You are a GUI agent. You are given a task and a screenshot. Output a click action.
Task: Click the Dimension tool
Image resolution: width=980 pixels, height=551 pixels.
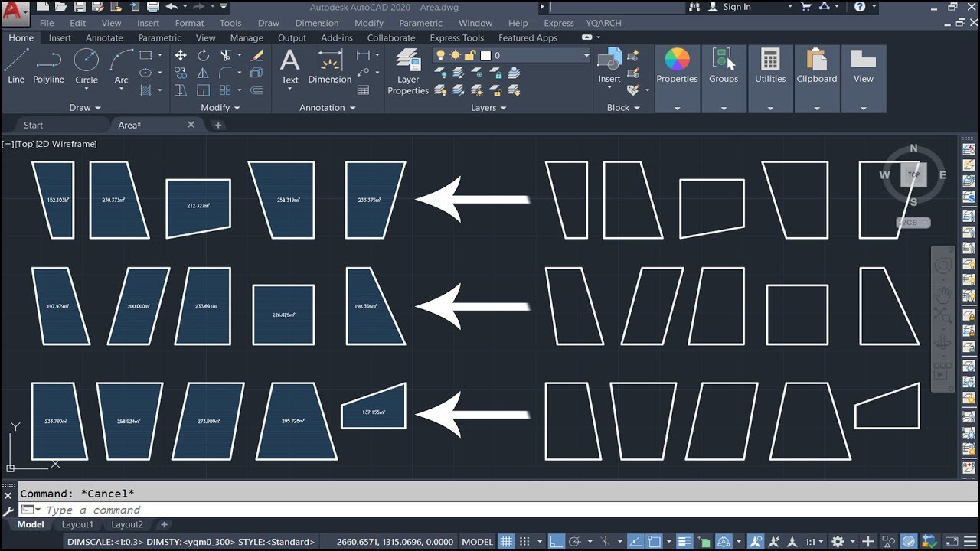(x=329, y=66)
